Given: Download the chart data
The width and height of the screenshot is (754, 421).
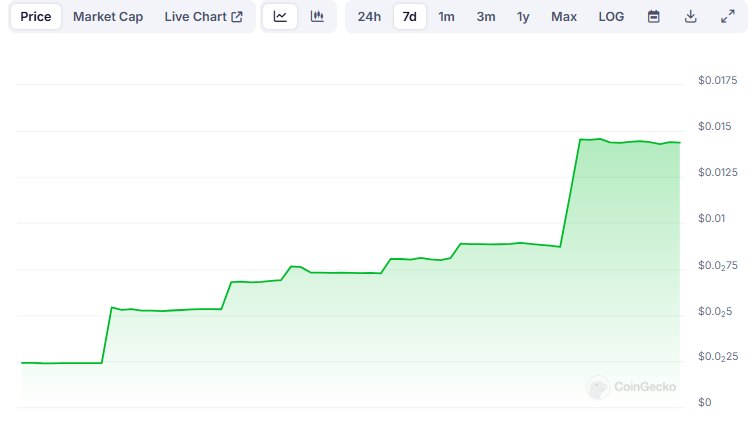Looking at the screenshot, I should click(691, 17).
